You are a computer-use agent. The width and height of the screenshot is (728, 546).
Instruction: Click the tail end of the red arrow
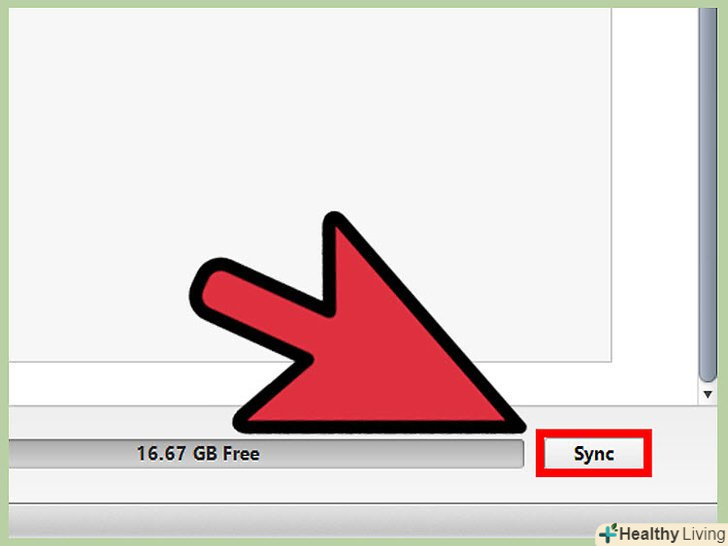tap(216, 288)
